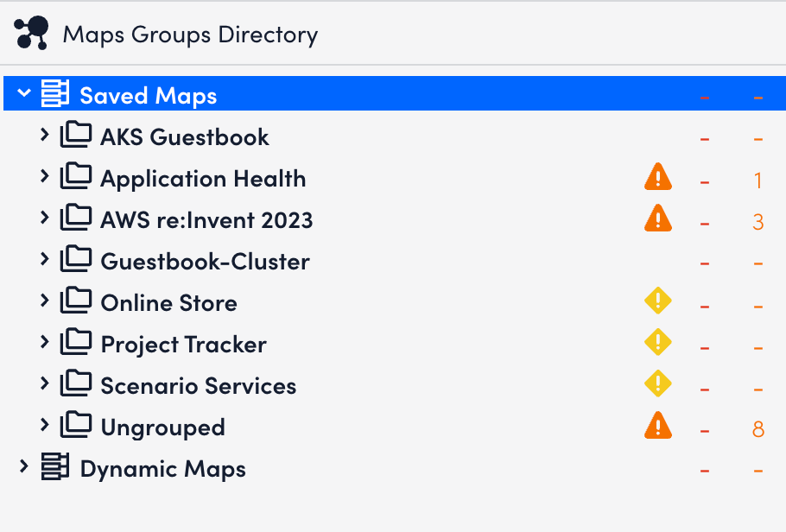786x532 pixels.
Task: Click Application Health orange warning triangle
Action: [x=657, y=177]
